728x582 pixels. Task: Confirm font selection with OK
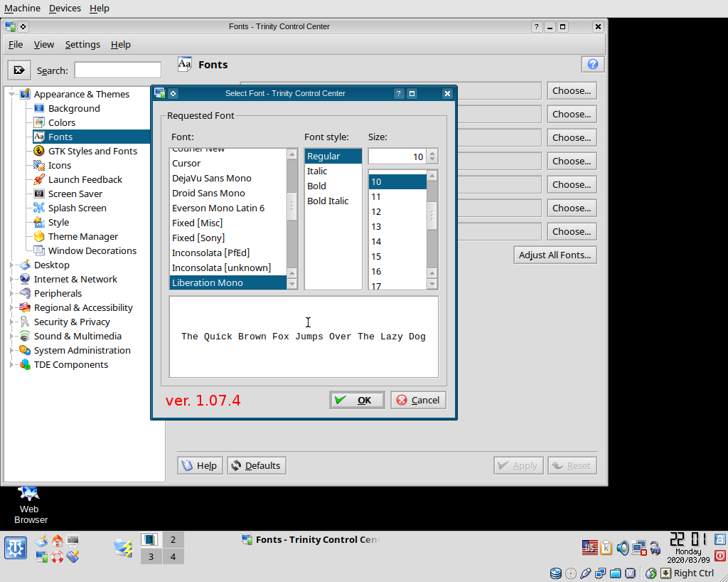[x=357, y=400]
